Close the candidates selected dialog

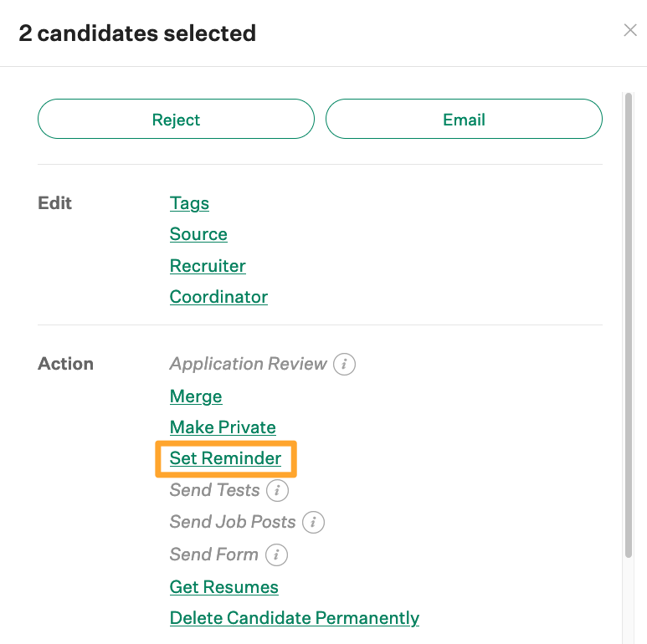coord(630,31)
